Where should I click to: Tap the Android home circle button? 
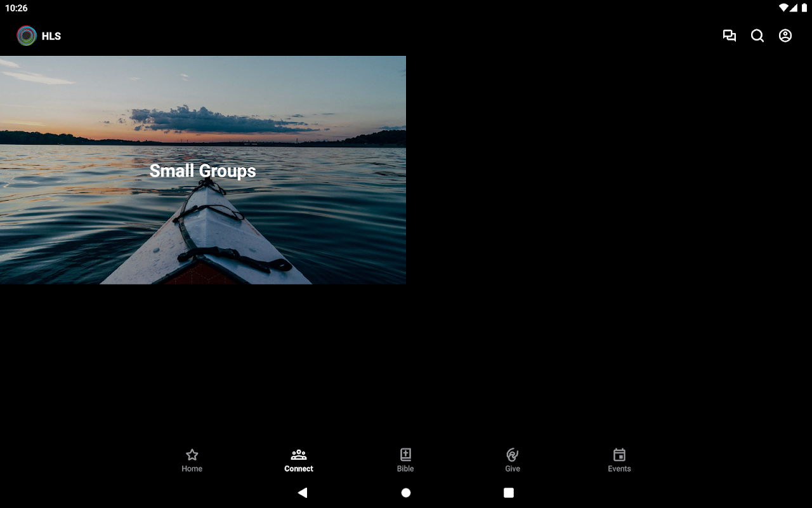(x=406, y=493)
